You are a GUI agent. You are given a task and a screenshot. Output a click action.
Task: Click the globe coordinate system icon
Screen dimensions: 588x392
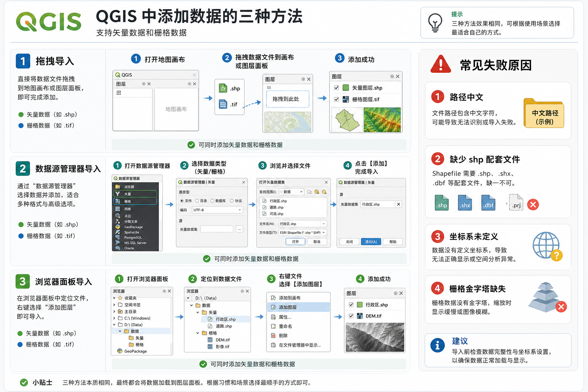coord(547,245)
